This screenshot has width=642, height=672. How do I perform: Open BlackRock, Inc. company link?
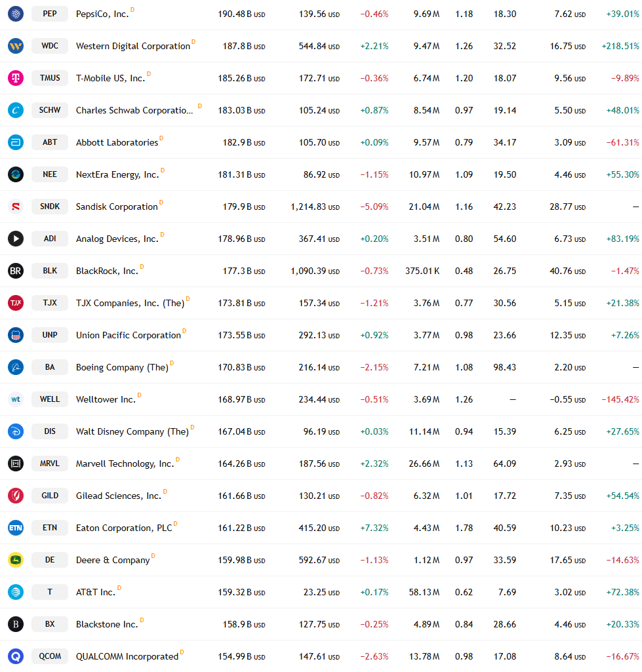107,271
